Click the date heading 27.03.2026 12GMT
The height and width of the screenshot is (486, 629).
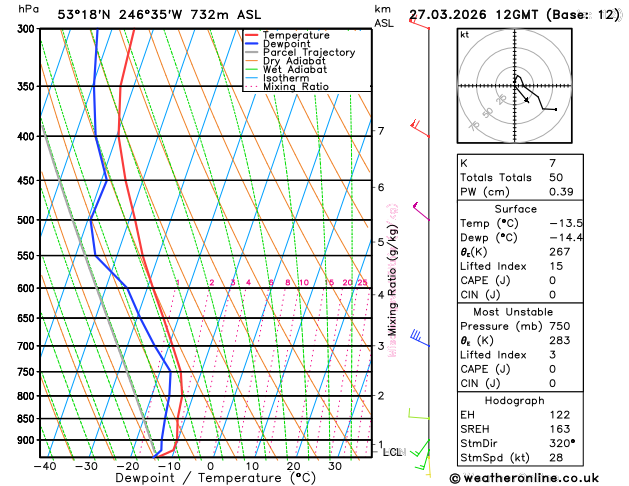[x=474, y=15]
